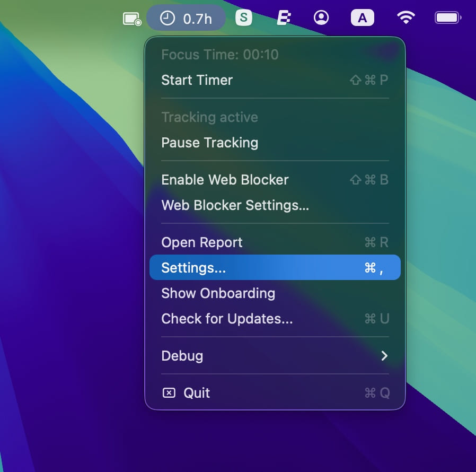Open the Wi-Fi status icon
Screen dimensions: 476x472
[x=405, y=17]
